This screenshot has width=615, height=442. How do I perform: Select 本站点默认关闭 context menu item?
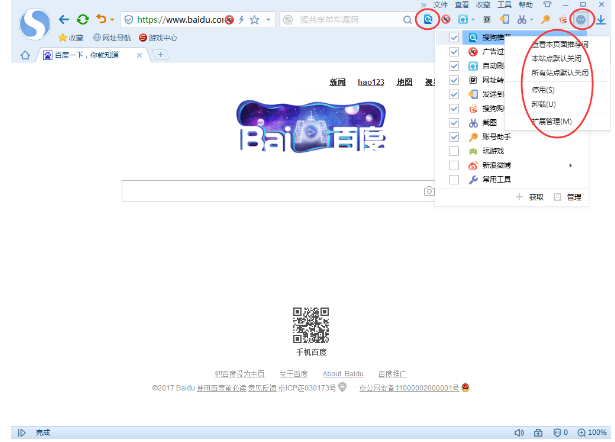click(x=557, y=58)
